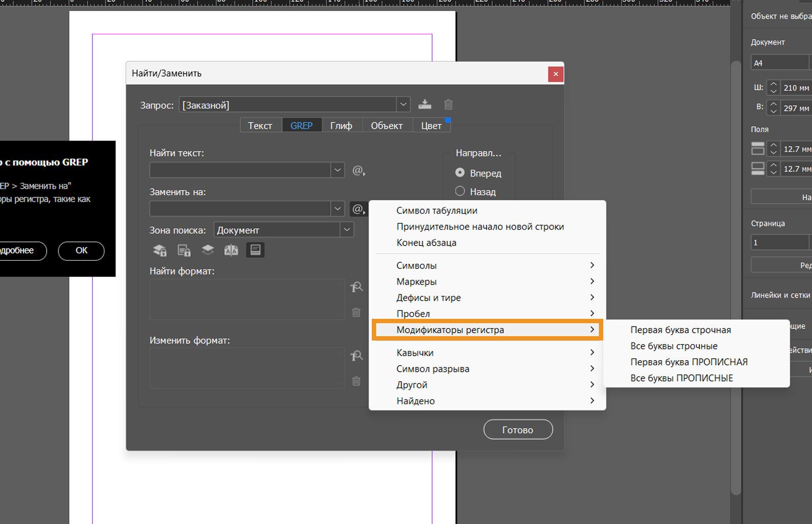Open the Символ разрыва submenu
The width and height of the screenshot is (812, 524).
[487, 369]
